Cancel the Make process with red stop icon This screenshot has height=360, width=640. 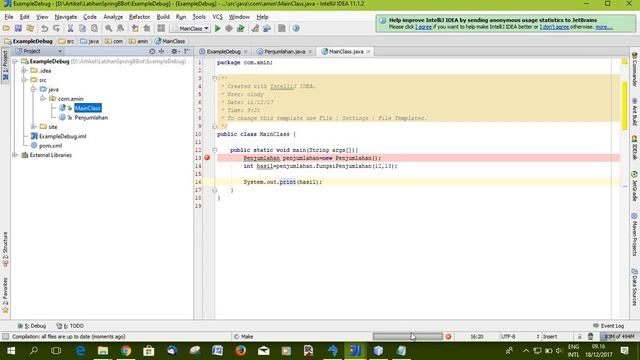[448, 336]
